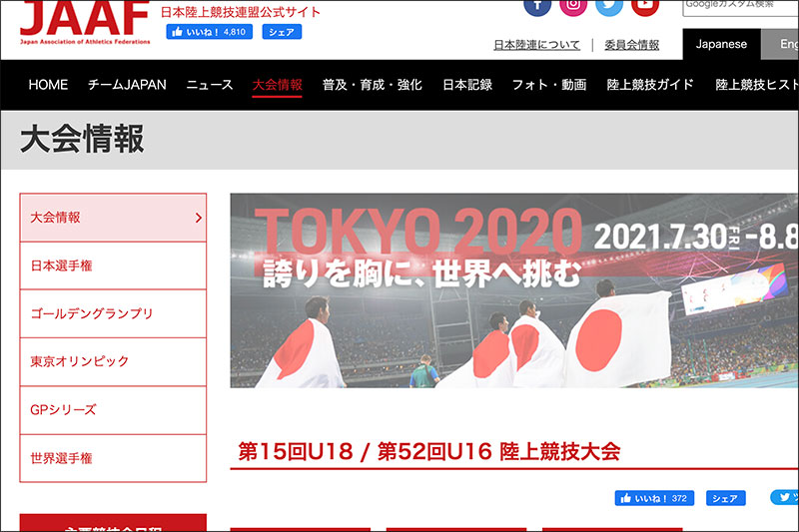The width and height of the screenshot is (799, 532).
Task: Open チームJAPAN menu item
Action: click(127, 85)
